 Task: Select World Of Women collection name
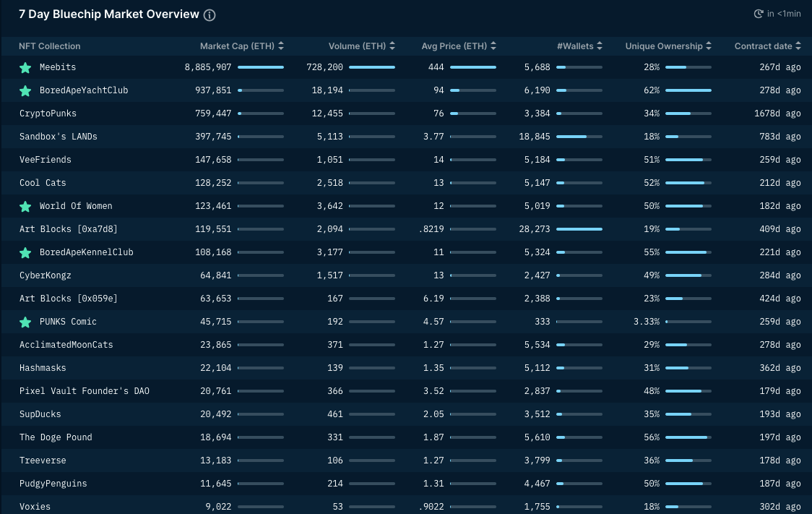76,206
